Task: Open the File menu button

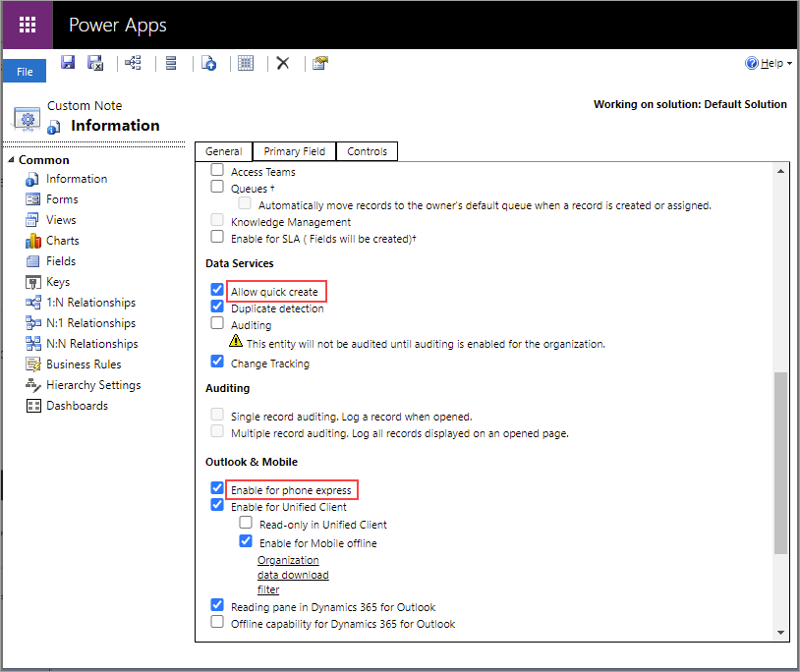Action: point(25,72)
